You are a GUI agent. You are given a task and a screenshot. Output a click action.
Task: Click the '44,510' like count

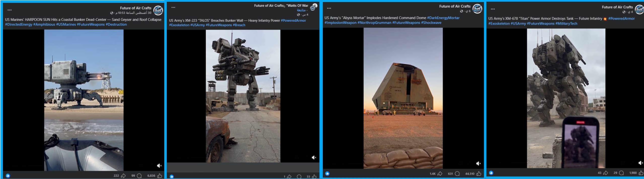point(470,174)
